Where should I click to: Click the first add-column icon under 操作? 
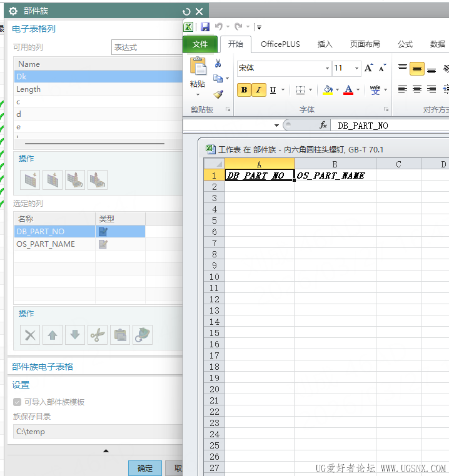[x=30, y=180]
